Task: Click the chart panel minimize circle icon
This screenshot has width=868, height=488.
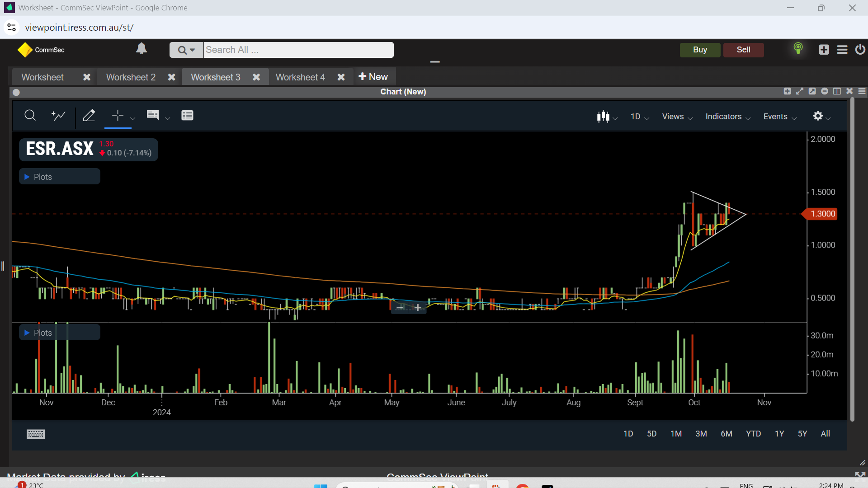Action: point(825,91)
